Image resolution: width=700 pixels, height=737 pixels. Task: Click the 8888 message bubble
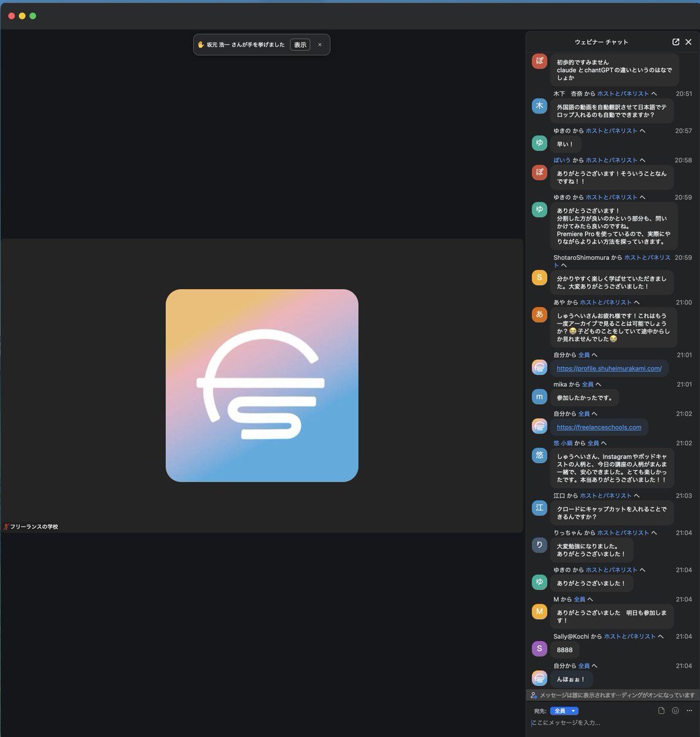click(x=565, y=650)
